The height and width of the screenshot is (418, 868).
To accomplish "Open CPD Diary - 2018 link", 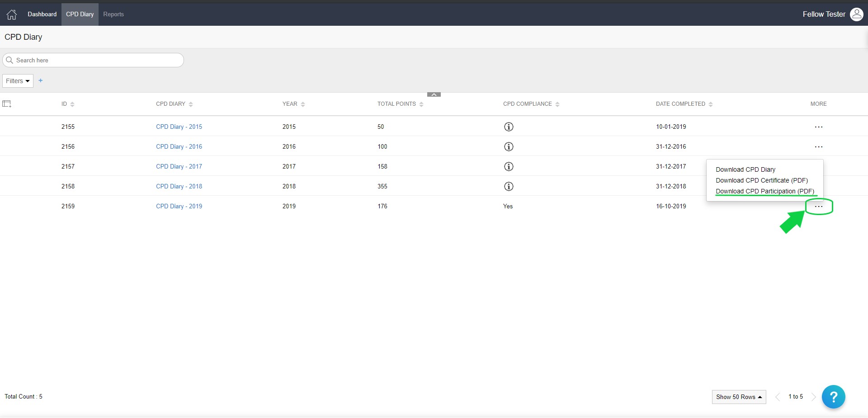I will point(179,187).
